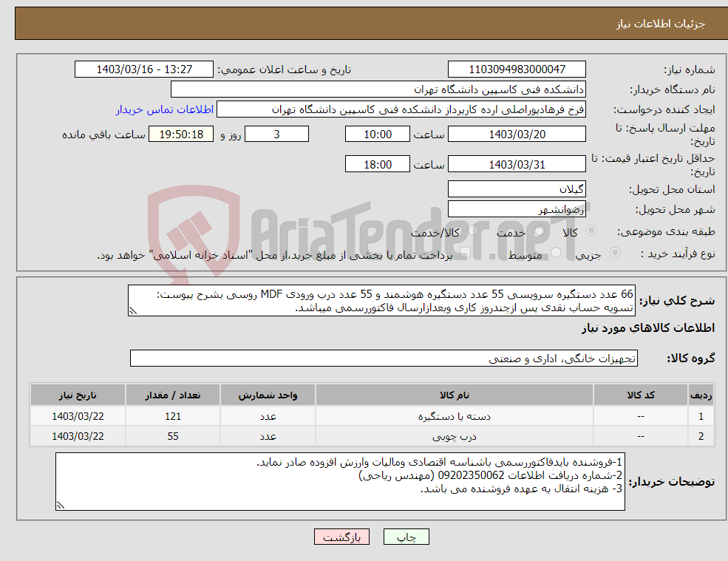Click the quantity cell 121

pyautogui.click(x=173, y=416)
